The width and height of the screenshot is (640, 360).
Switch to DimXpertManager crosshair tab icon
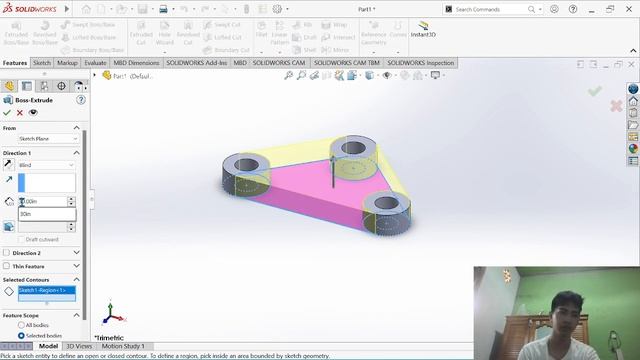(61, 86)
